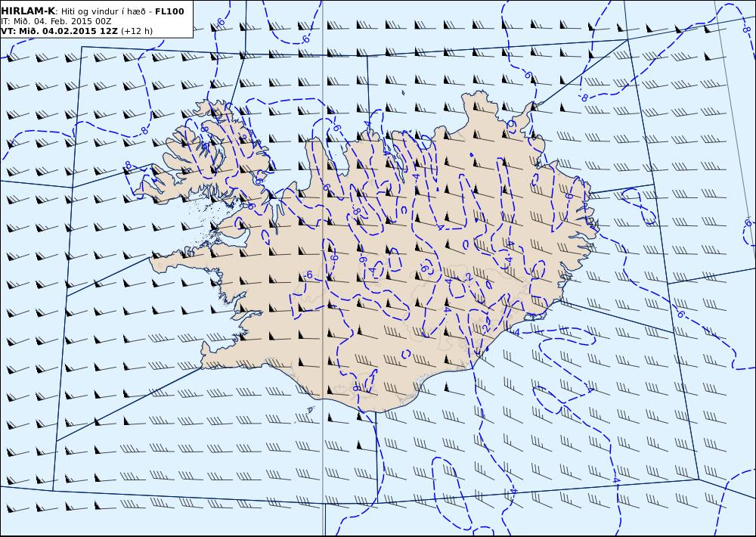Click the "HIRLAM-K" model title text

pyautogui.click(x=28, y=11)
